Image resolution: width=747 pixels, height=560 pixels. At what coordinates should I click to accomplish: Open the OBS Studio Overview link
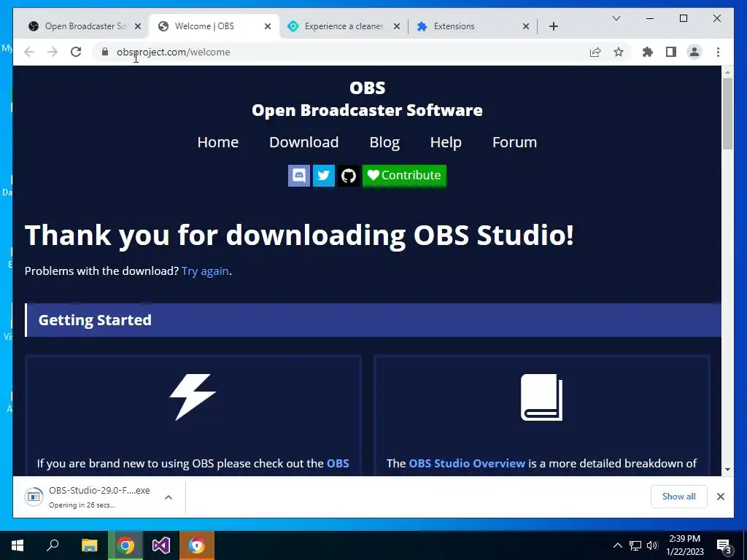click(x=467, y=463)
